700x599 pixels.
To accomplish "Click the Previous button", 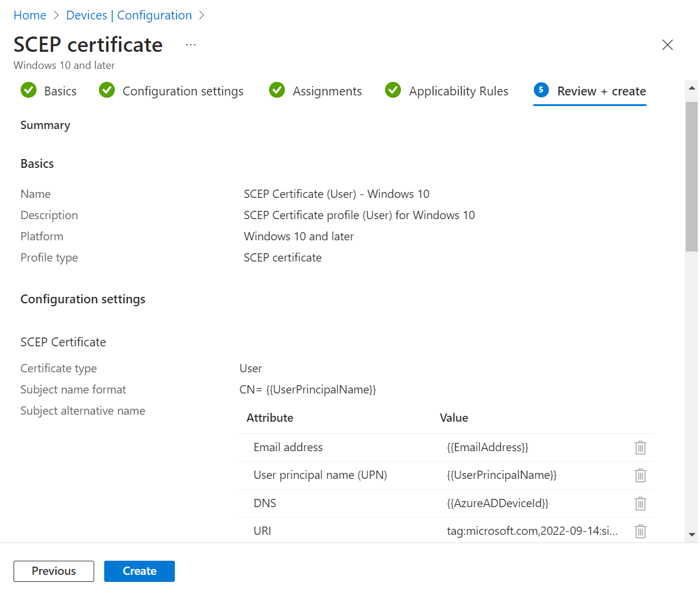I will (54, 571).
